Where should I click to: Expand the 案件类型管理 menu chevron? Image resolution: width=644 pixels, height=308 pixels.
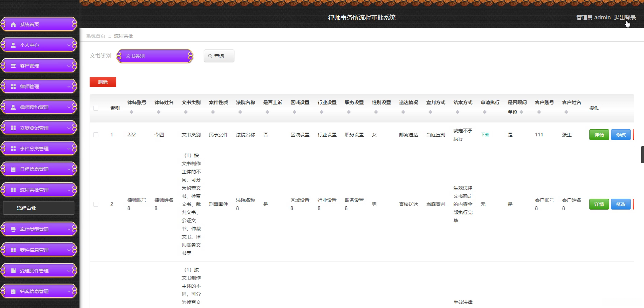pyautogui.click(x=69, y=229)
